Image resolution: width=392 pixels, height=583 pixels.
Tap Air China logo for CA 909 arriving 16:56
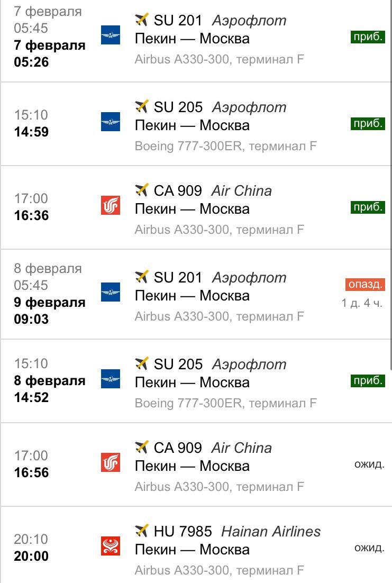click(111, 462)
